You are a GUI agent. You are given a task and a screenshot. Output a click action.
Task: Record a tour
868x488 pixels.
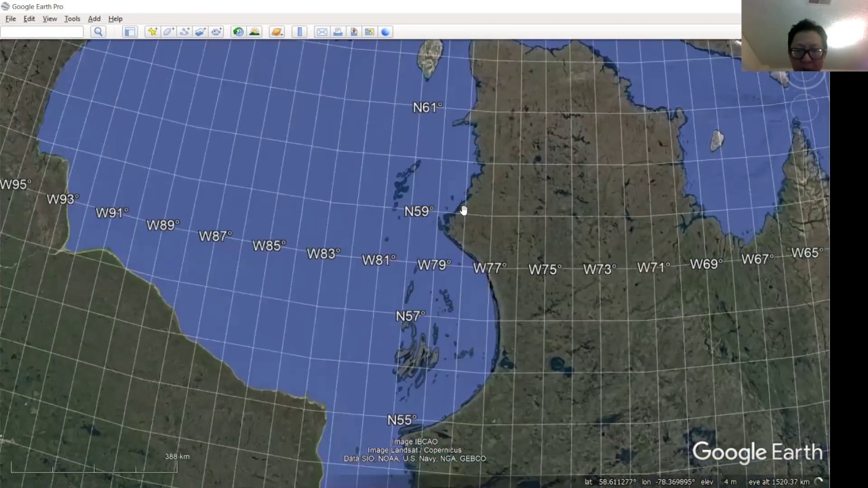[x=217, y=32]
